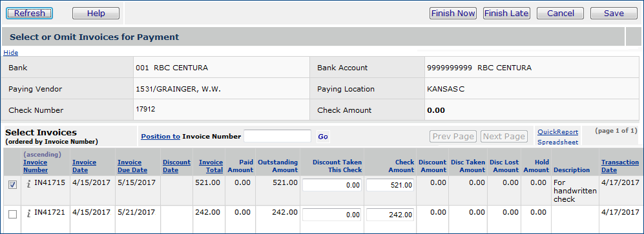Open the Position to link
This screenshot has width=644, height=234.
point(161,137)
